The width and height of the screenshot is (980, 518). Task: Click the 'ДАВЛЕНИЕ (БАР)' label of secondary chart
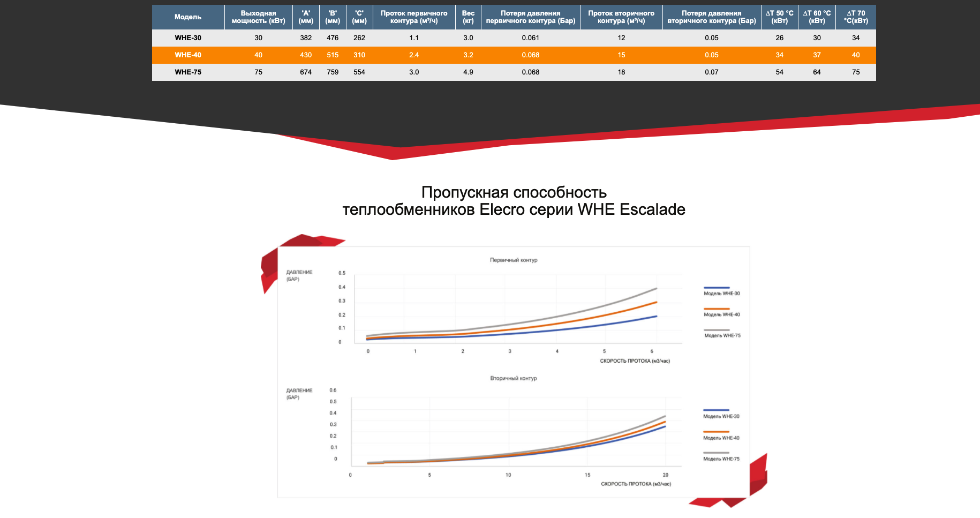click(299, 394)
